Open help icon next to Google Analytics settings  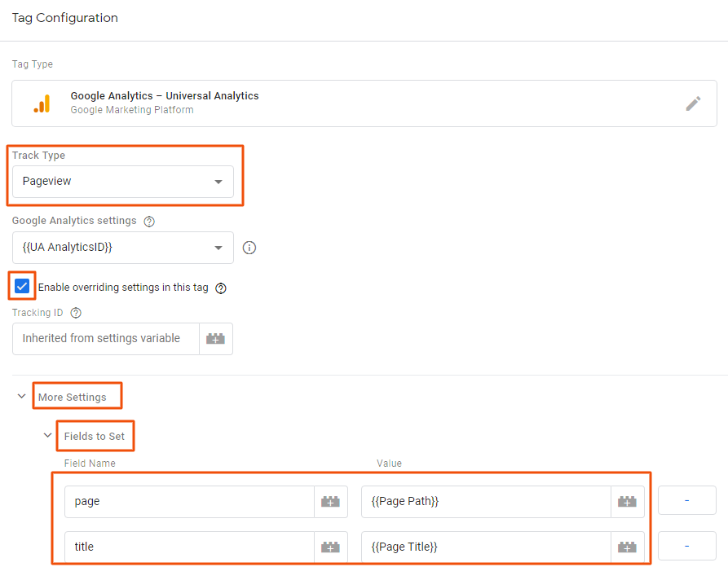click(x=149, y=222)
